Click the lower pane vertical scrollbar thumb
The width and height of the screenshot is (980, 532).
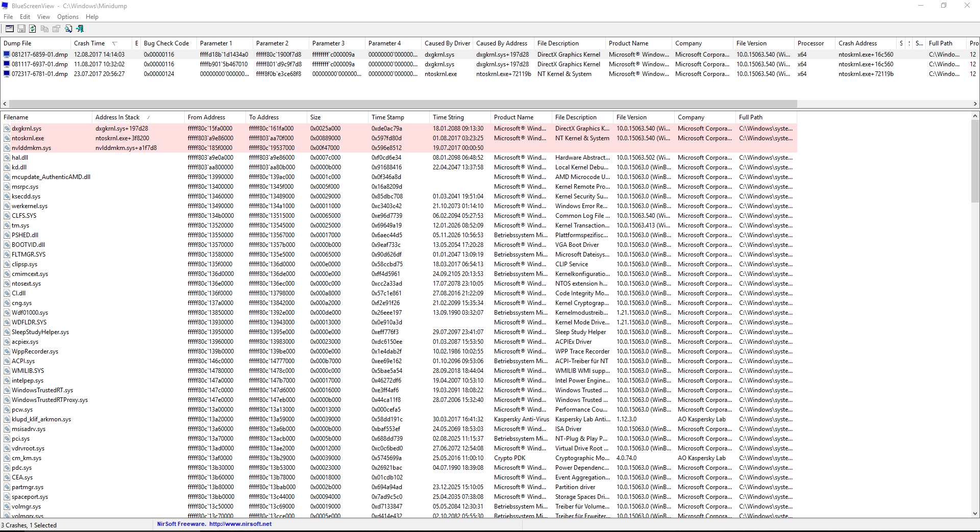coord(975,161)
